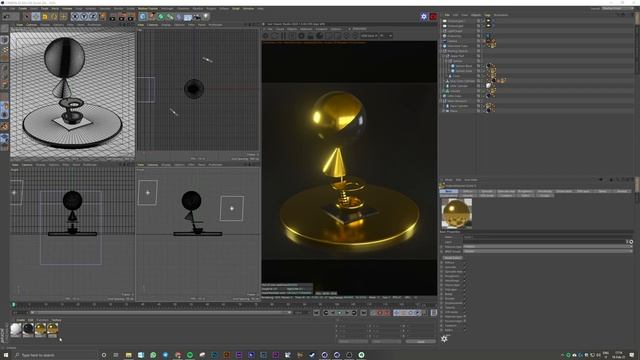Click the layer picker icon in Layer field

[630, 242]
